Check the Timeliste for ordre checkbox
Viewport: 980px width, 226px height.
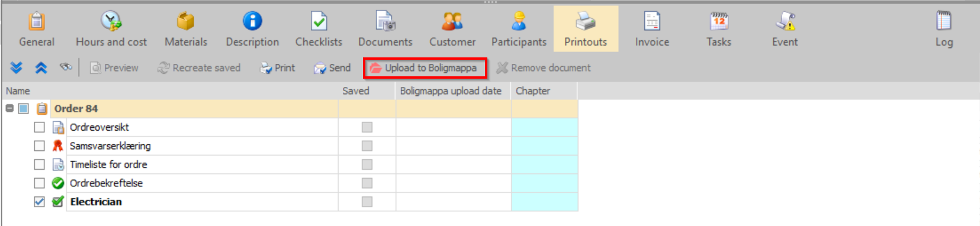[39, 164]
